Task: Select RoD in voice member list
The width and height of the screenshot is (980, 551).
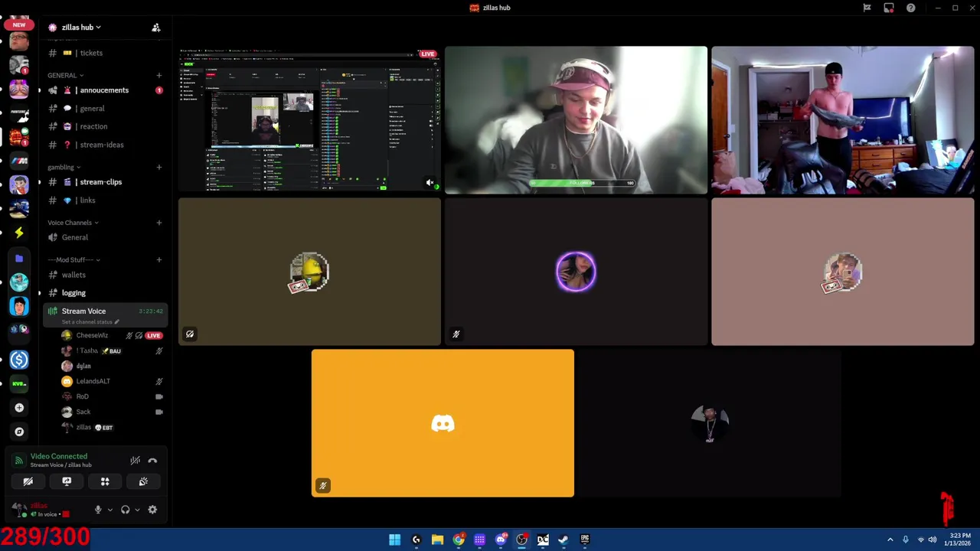Action: tap(113, 396)
